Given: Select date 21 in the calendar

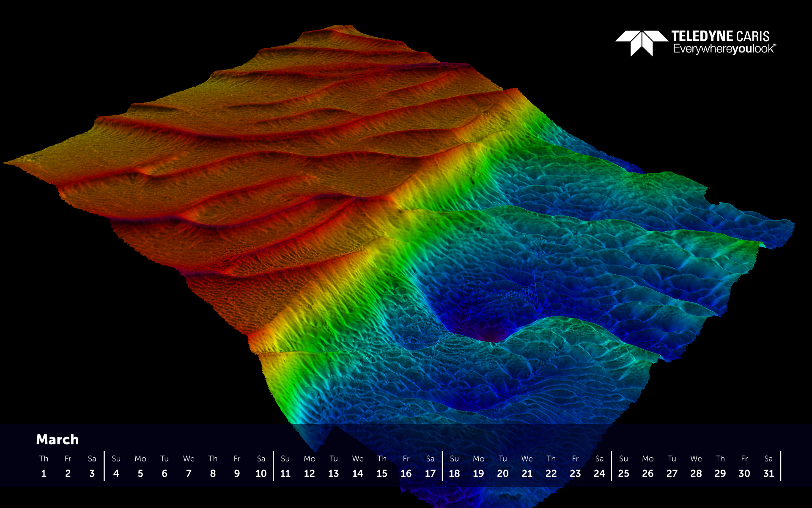Looking at the screenshot, I should click(527, 474).
